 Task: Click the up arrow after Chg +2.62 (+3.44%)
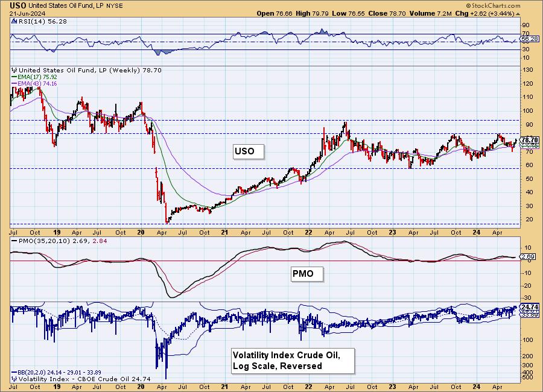pos(518,14)
